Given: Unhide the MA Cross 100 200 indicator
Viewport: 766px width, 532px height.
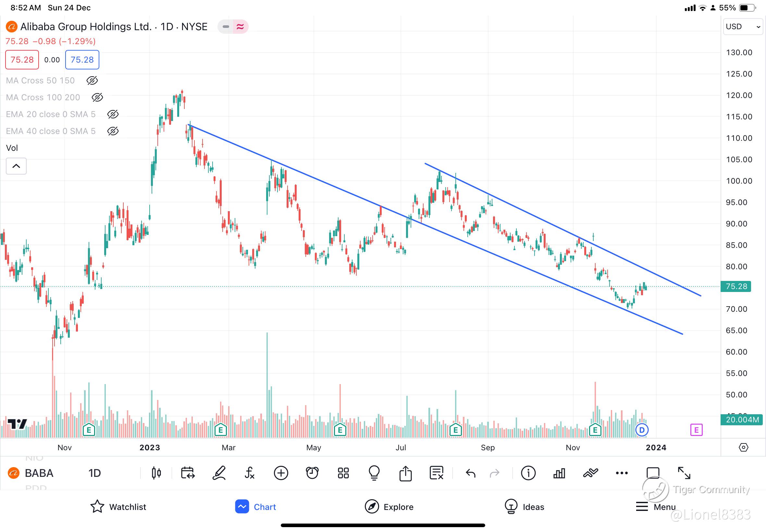Looking at the screenshot, I should pos(97,97).
